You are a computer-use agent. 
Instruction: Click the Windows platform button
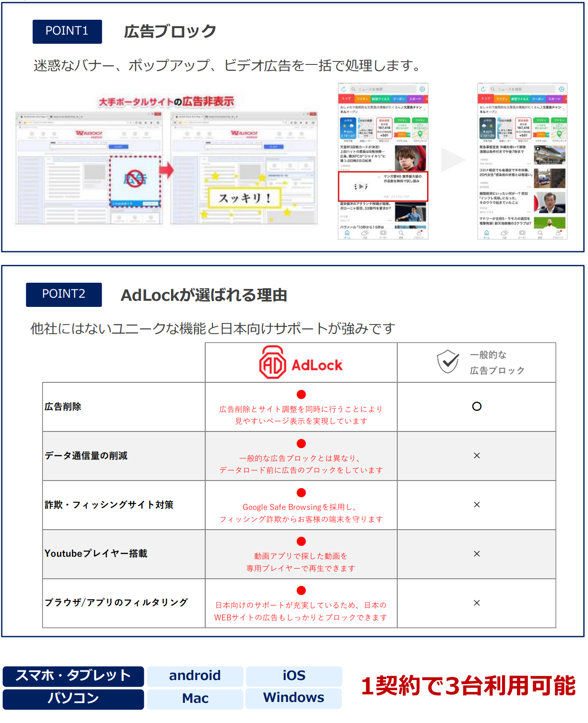[294, 698]
